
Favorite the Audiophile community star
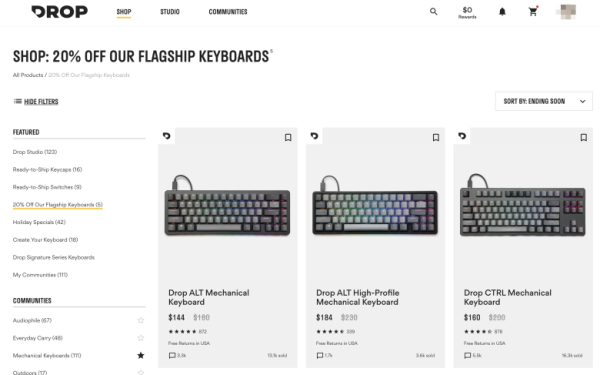click(141, 320)
